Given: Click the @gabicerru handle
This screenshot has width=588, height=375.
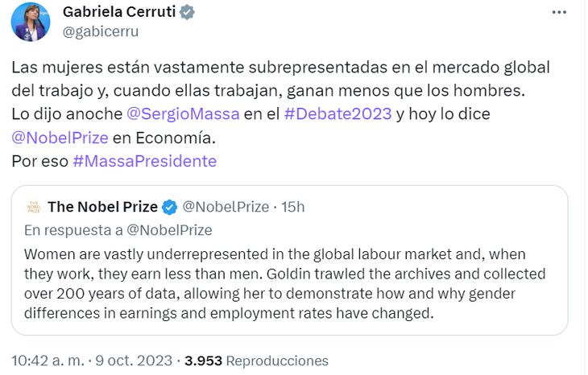Looking at the screenshot, I should click(101, 31).
